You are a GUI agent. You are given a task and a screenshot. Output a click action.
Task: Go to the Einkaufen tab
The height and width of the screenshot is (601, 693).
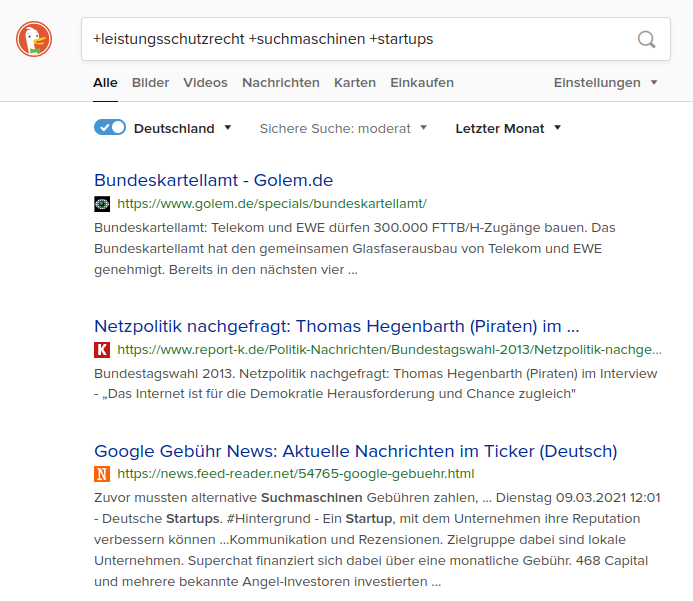click(422, 83)
